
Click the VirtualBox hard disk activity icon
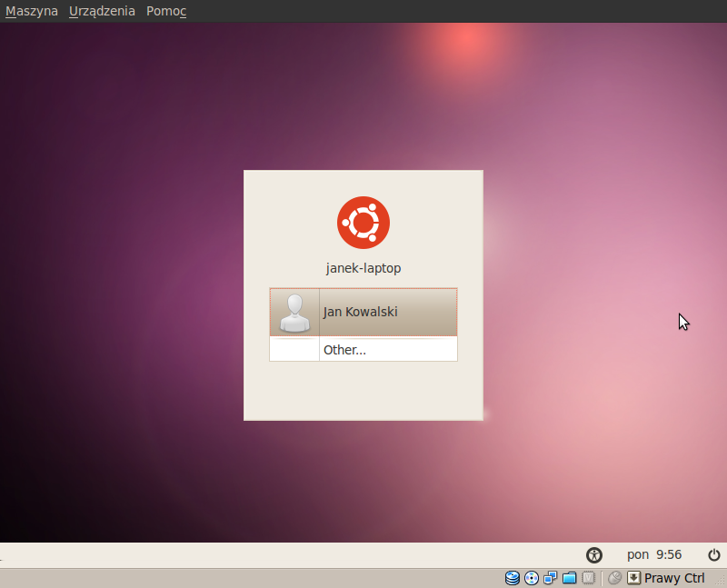pyautogui.click(x=513, y=578)
